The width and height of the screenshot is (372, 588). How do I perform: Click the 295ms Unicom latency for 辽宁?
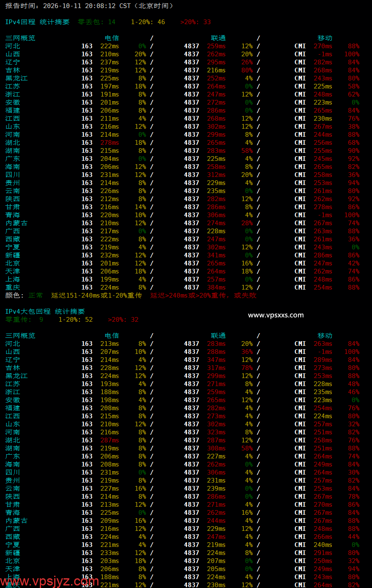tap(216, 62)
